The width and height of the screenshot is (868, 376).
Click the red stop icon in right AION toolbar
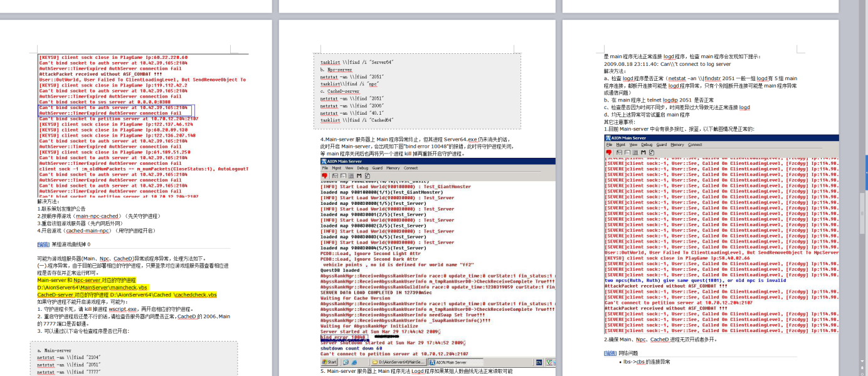coord(608,152)
